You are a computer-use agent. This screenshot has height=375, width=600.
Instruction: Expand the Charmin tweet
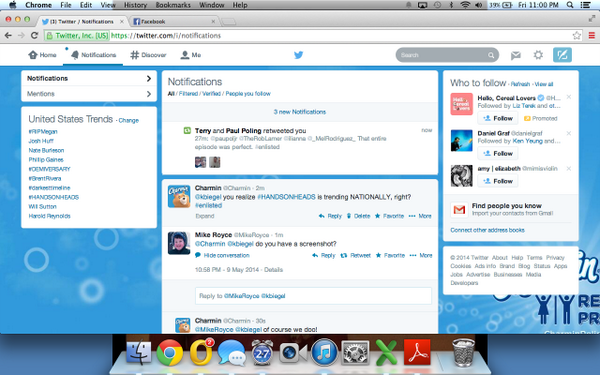coord(205,216)
